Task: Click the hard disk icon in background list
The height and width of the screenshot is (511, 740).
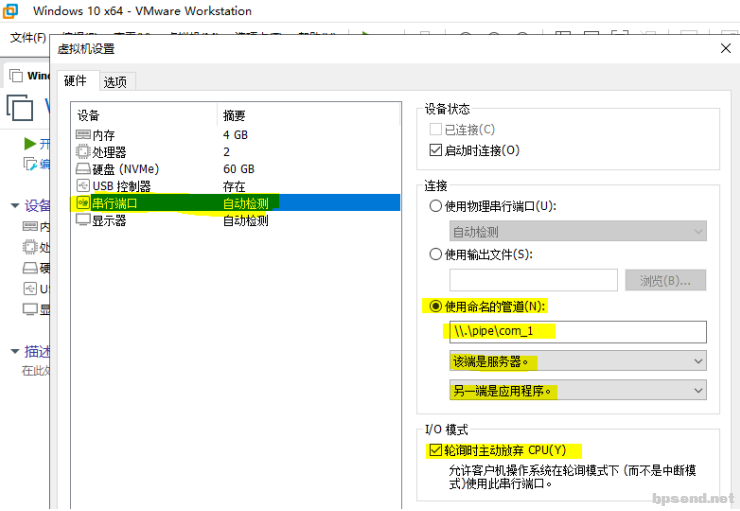Action: (30, 268)
